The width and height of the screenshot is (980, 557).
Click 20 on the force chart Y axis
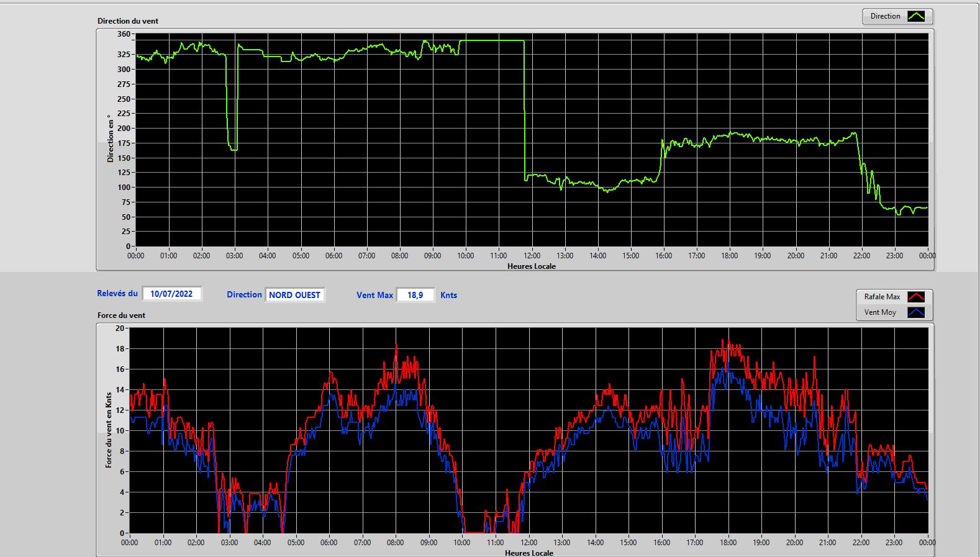120,328
